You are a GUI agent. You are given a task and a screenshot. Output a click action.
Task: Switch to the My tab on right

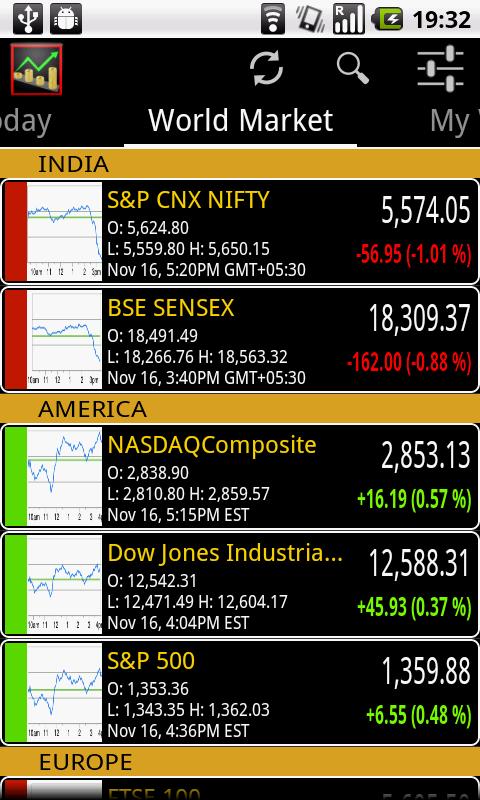tap(454, 121)
